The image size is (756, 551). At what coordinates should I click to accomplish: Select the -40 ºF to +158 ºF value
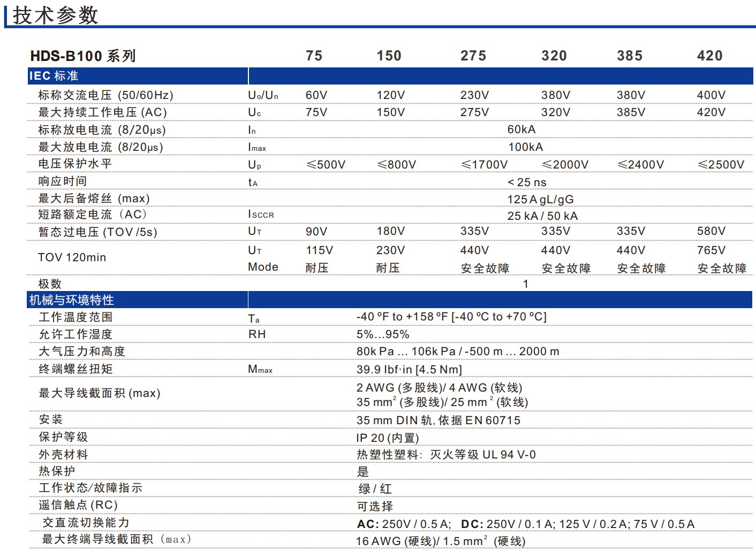coord(451,317)
